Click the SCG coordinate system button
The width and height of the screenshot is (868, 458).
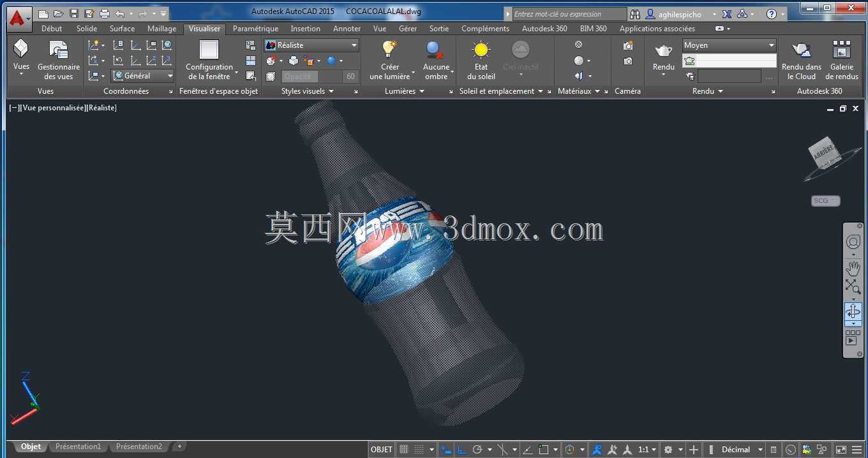pos(826,200)
